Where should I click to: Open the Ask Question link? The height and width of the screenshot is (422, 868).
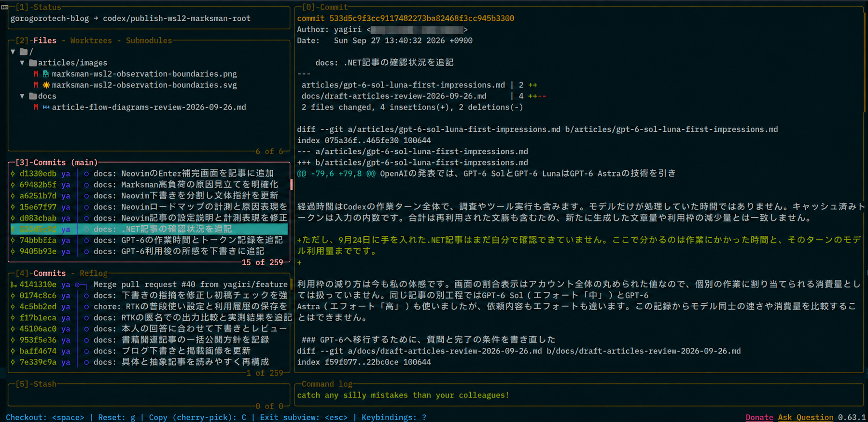tap(805, 417)
